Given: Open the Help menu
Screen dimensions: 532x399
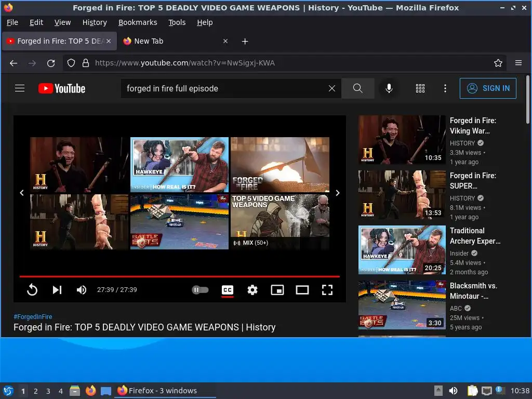Looking at the screenshot, I should pos(205,22).
